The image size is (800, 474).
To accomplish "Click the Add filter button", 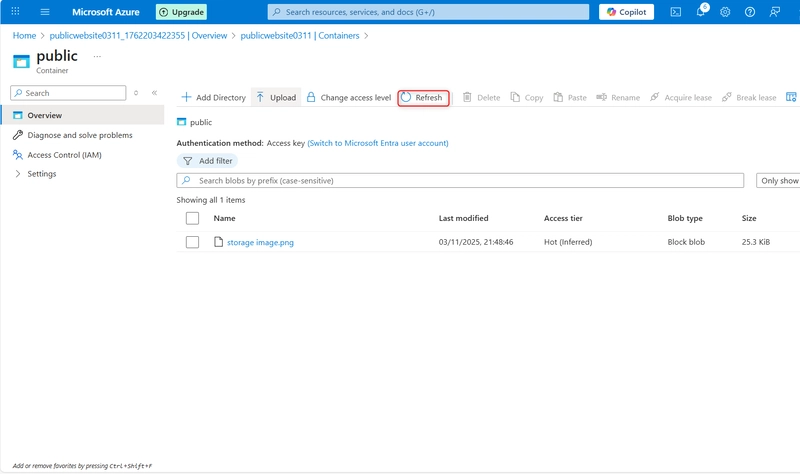I will [x=207, y=161].
